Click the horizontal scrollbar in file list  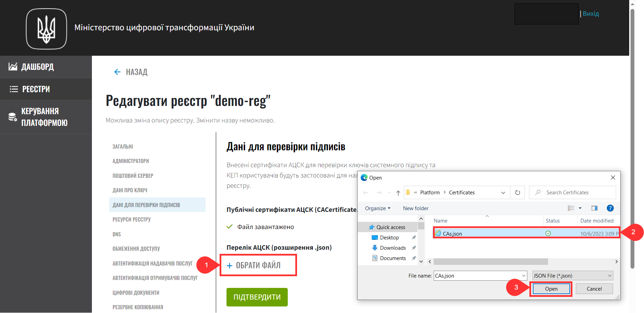(x=490, y=262)
